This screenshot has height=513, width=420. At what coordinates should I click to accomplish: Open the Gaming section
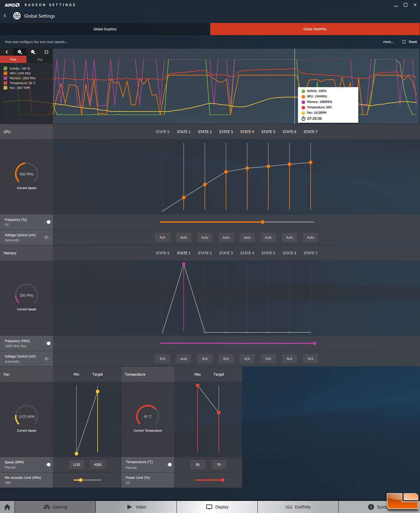(55, 507)
